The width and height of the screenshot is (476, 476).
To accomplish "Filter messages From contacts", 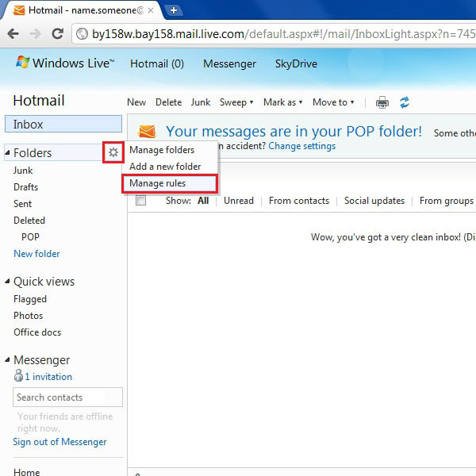I will 299,201.
